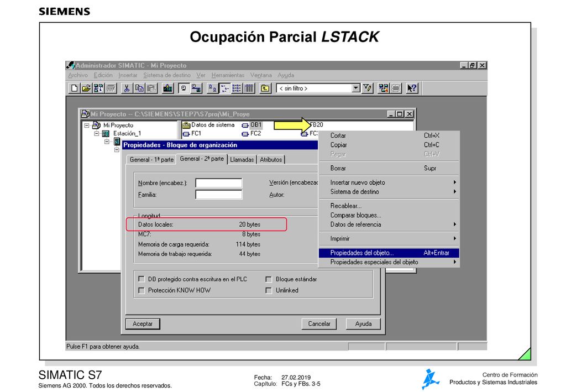
Task: Click the Open project folder icon
Action: 86,88
